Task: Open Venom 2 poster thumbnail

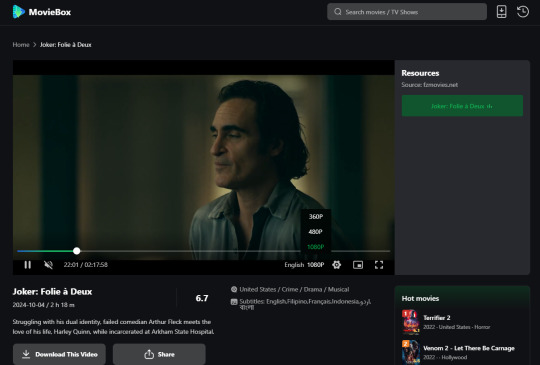Action: point(411,352)
